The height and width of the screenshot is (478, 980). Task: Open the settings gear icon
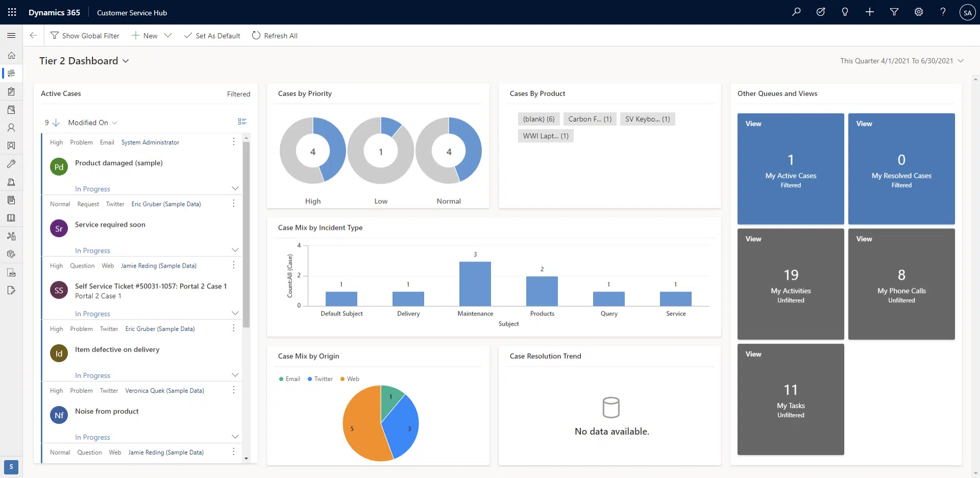coord(919,12)
